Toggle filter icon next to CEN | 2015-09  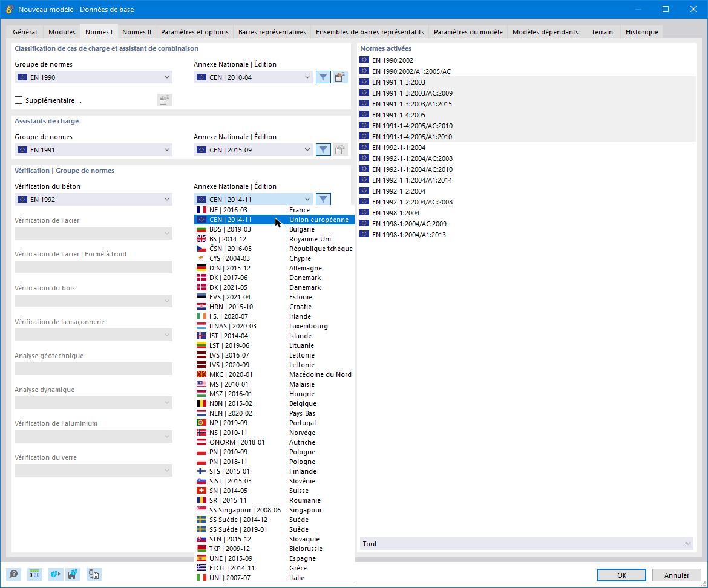[323, 150]
